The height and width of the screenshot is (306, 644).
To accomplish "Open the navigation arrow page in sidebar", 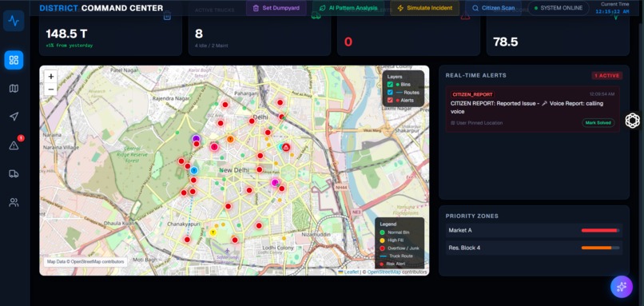I will pyautogui.click(x=14, y=117).
